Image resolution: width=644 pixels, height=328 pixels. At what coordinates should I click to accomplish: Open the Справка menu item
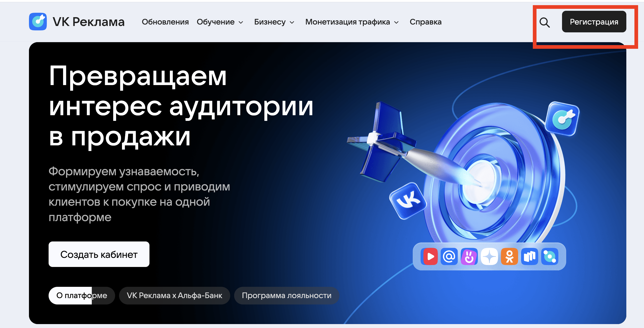[426, 22]
